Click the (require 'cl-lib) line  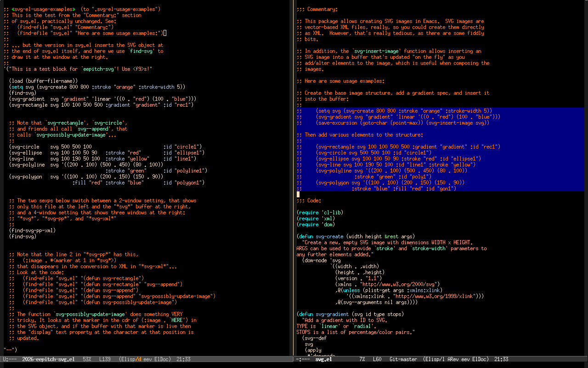[x=320, y=213]
